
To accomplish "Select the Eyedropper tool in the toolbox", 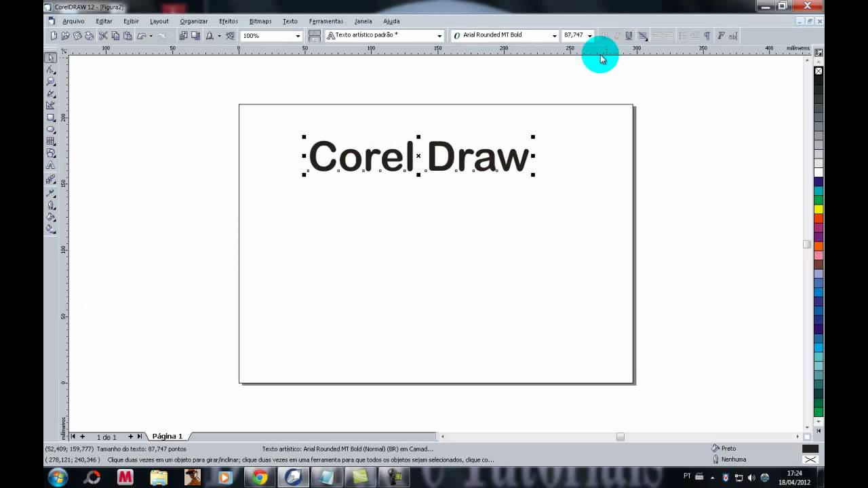I will click(x=51, y=192).
